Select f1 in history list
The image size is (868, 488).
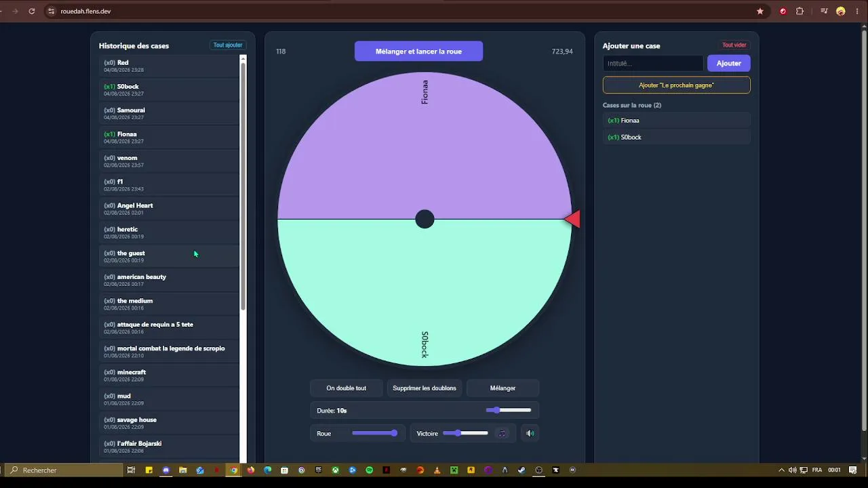pos(169,184)
